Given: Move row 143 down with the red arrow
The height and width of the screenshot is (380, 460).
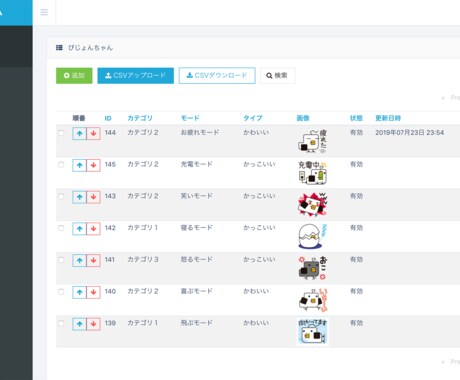Looking at the screenshot, I should [x=93, y=197].
